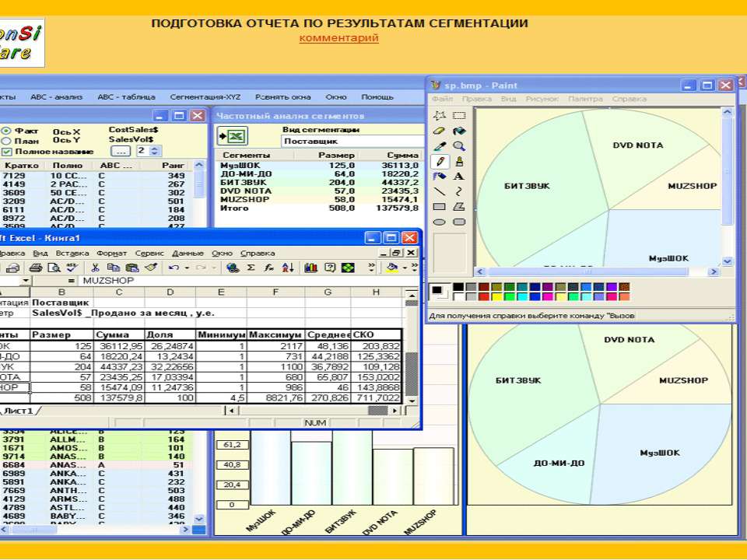
Task: Select the Факт radio button
Action: coord(5,131)
